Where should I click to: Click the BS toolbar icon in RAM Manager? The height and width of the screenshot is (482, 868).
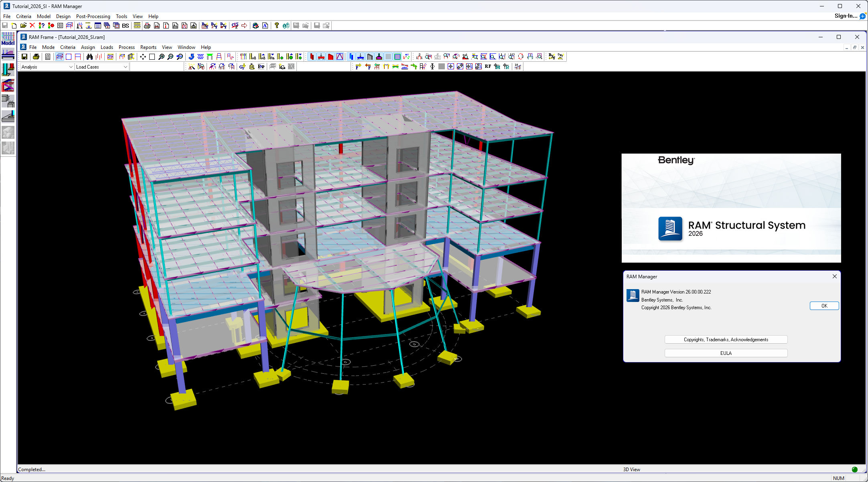tap(126, 26)
